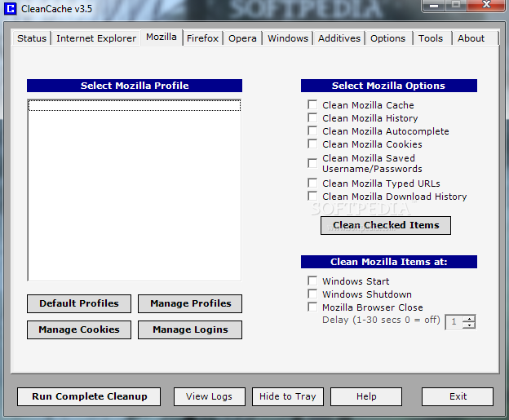The height and width of the screenshot is (420, 509).
Task: Click the Clean Checked Items button
Action: point(386,225)
